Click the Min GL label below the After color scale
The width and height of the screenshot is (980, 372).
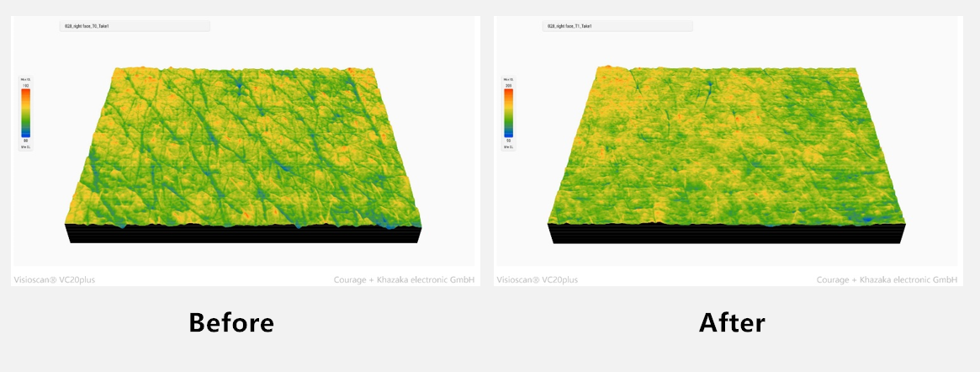coord(508,146)
